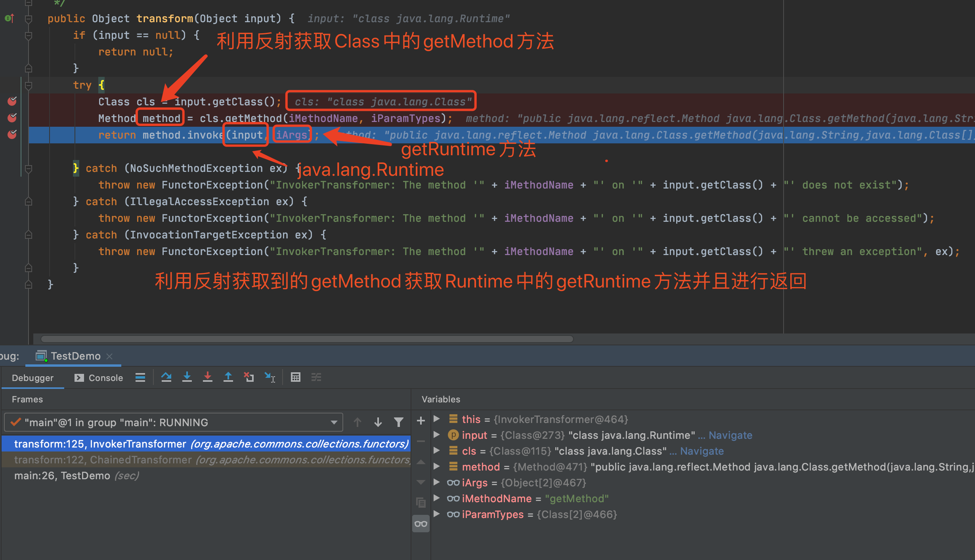Click the Force Step Into icon

click(x=208, y=377)
